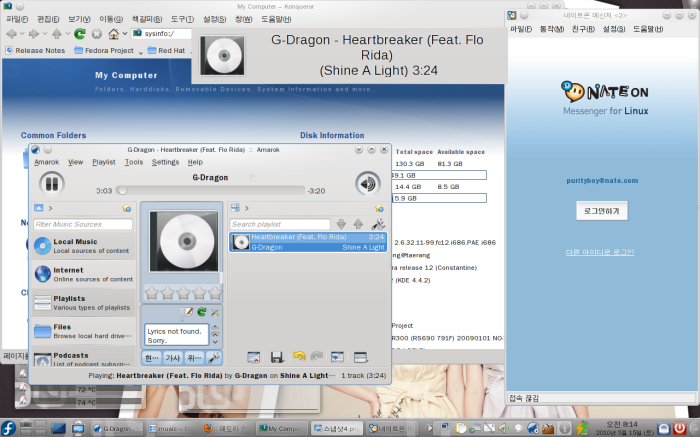Open the Release Notes bookmark

pyautogui.click(x=35, y=50)
